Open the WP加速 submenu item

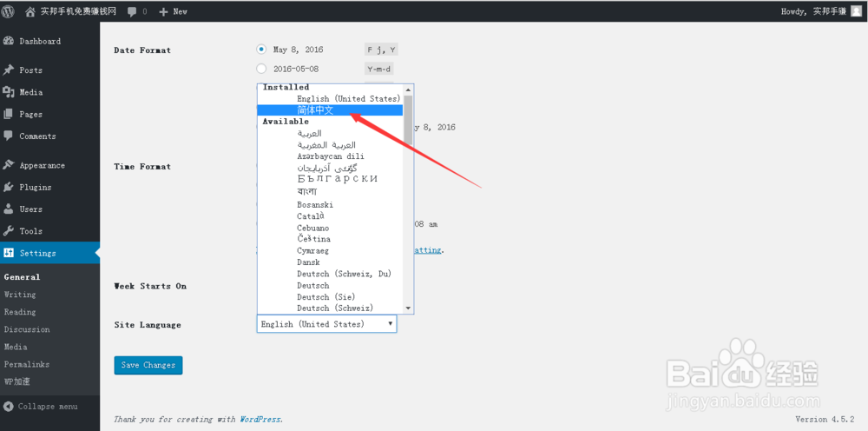pos(16,381)
